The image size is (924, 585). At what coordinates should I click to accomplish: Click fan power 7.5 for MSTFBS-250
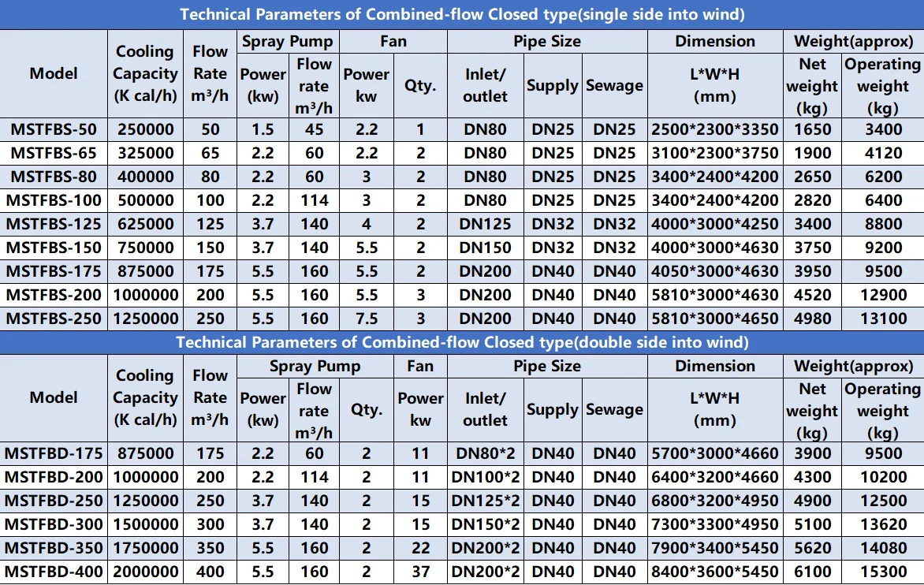tap(367, 319)
